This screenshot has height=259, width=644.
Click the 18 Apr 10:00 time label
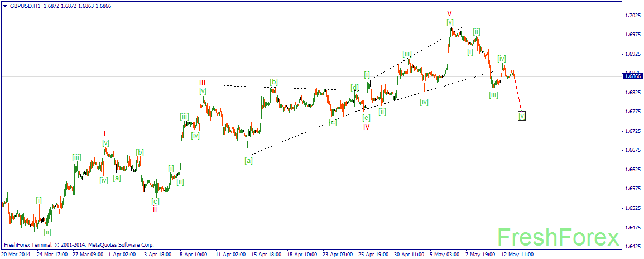[302, 255]
